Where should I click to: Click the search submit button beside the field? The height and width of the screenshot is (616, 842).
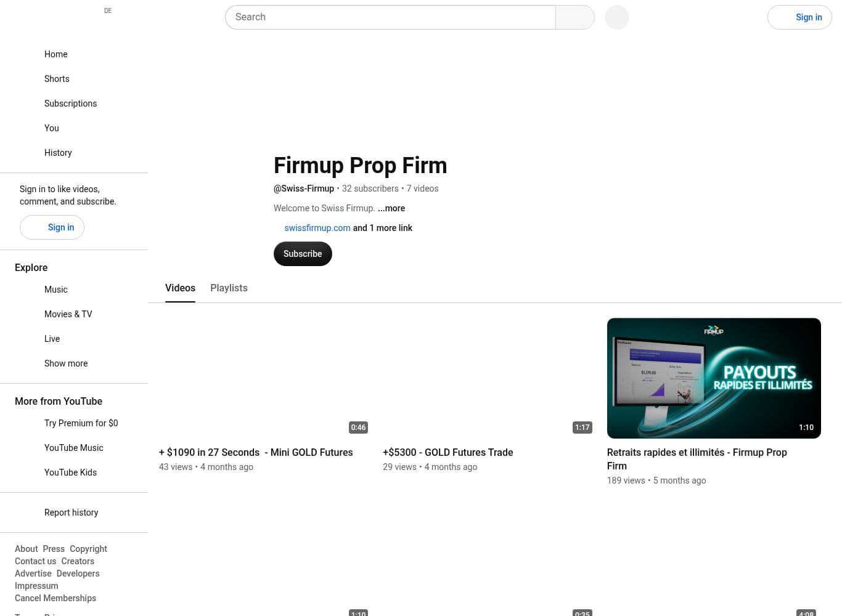pos(575,17)
